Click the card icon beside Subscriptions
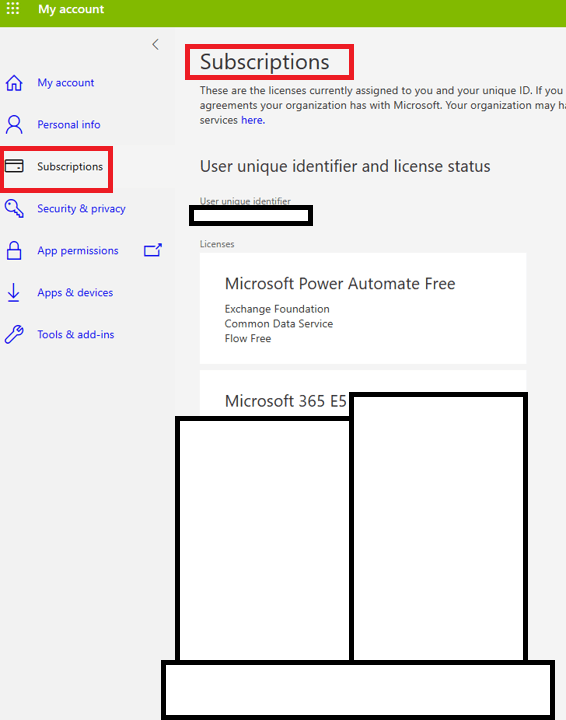This screenshot has height=720, width=566. click(x=14, y=166)
